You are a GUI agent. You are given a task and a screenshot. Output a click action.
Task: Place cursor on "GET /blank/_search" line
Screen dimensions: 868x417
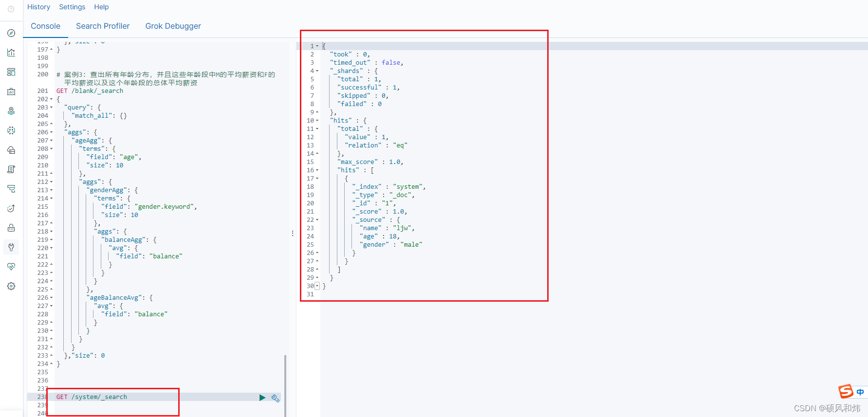tap(90, 91)
